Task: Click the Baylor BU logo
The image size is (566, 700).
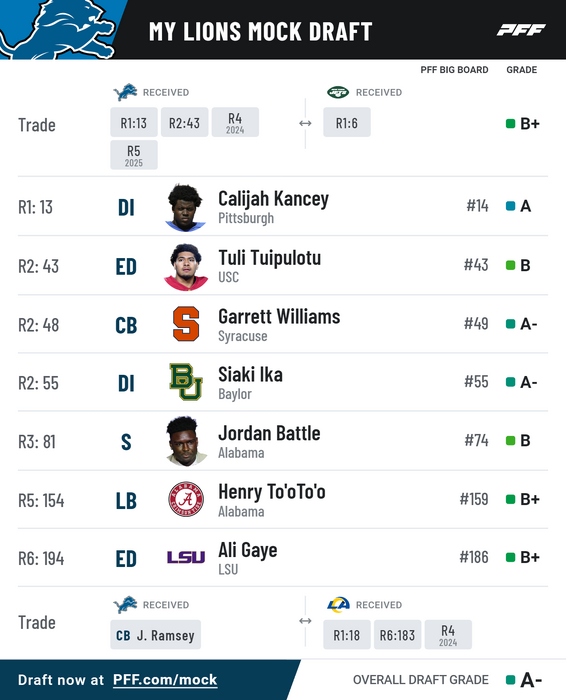Action: [186, 382]
